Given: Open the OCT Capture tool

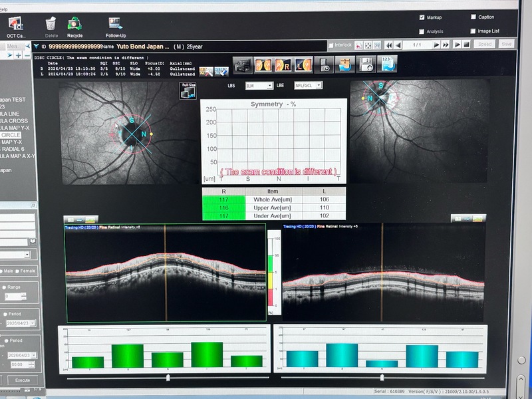Looking at the screenshot, I should tap(15, 25).
